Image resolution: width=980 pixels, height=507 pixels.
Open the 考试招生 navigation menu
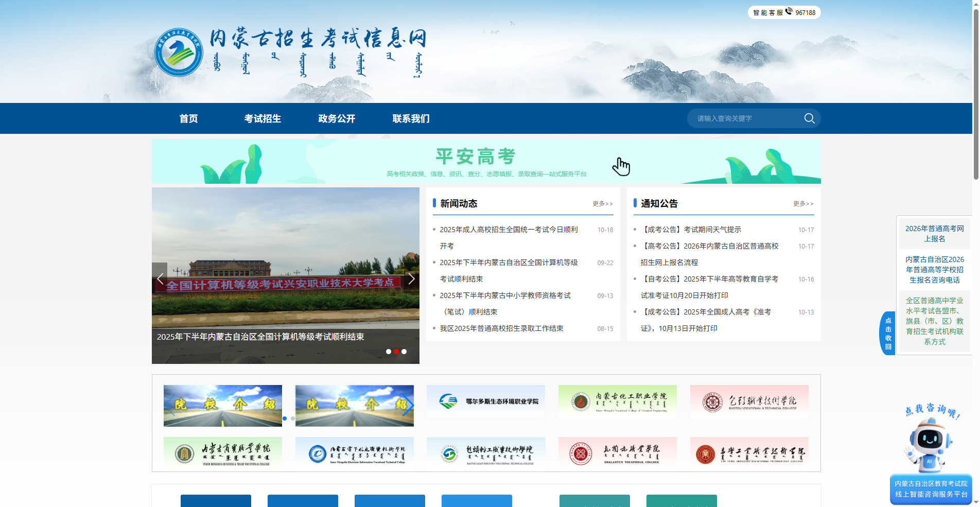[262, 119]
